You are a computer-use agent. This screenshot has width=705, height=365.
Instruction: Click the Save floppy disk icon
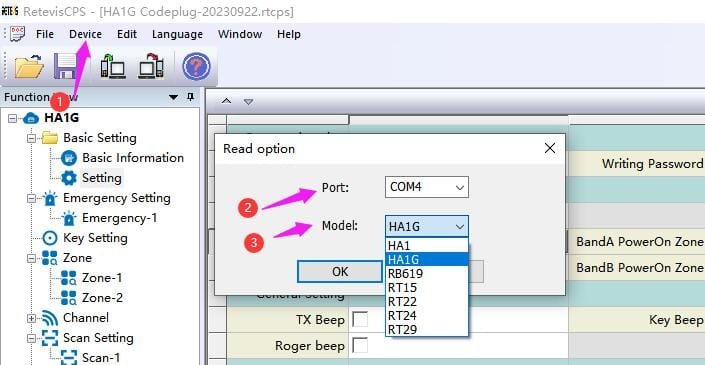[65, 67]
